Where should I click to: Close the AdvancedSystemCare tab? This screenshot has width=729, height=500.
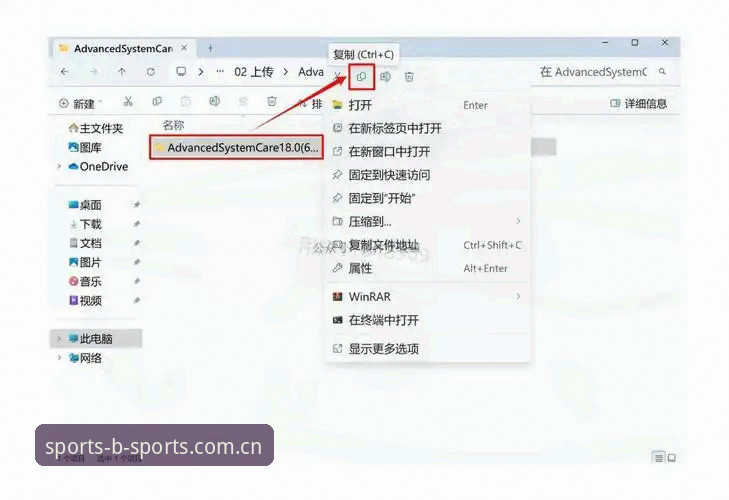184,48
